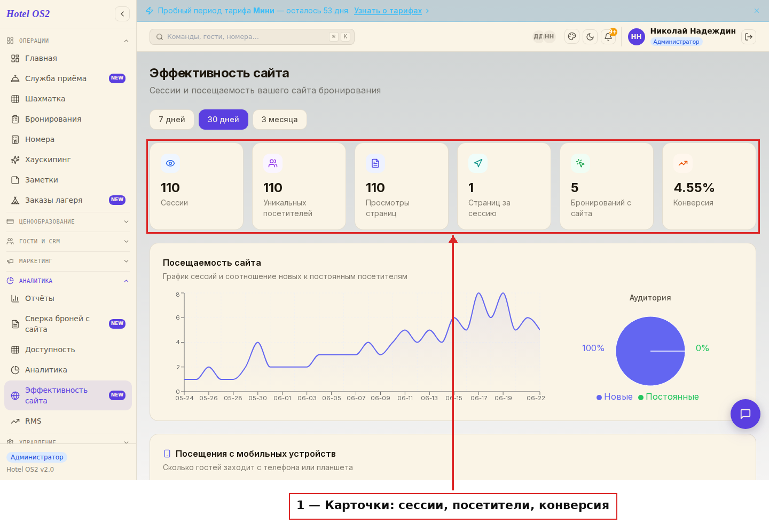
Task: Open RMS page
Action: point(68,421)
